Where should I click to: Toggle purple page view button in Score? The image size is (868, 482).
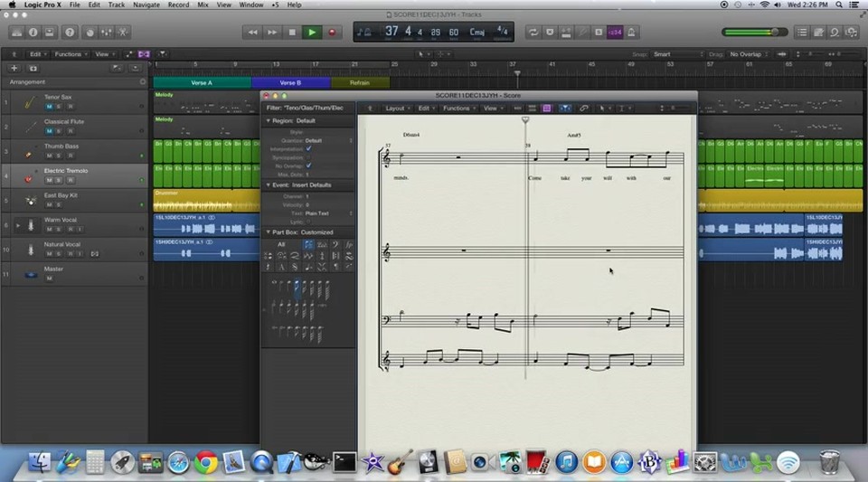click(x=546, y=109)
